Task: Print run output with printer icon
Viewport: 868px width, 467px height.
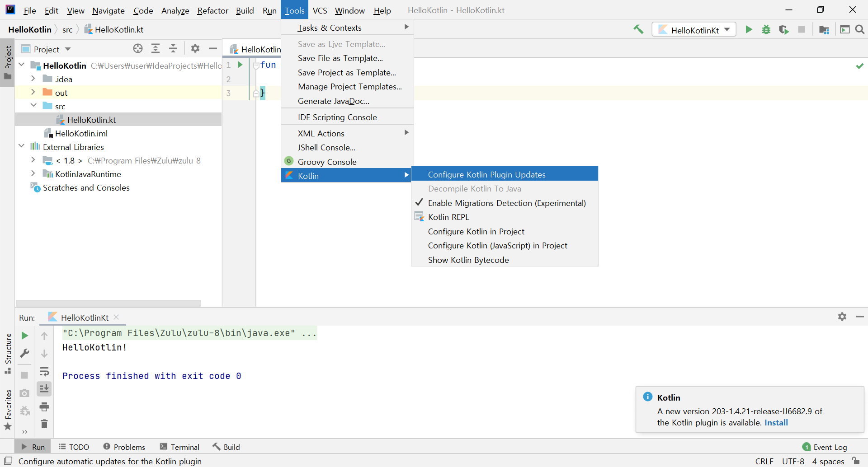Action: pyautogui.click(x=44, y=406)
